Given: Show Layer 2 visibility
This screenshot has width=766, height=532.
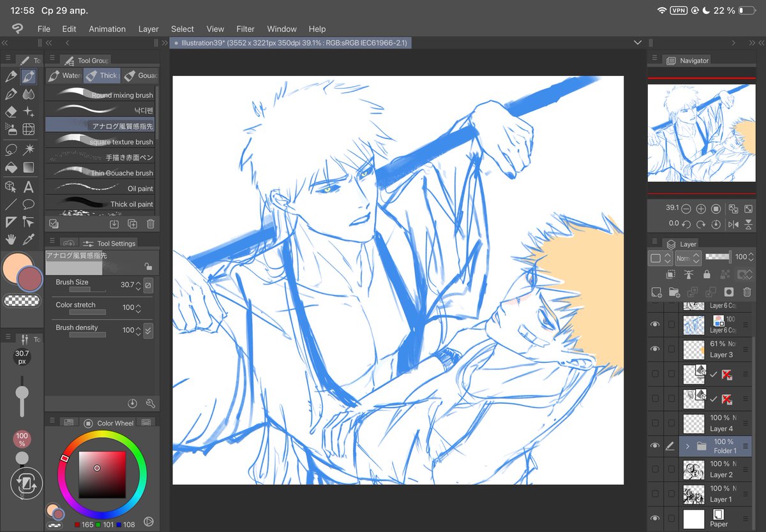Looking at the screenshot, I should pyautogui.click(x=654, y=470).
